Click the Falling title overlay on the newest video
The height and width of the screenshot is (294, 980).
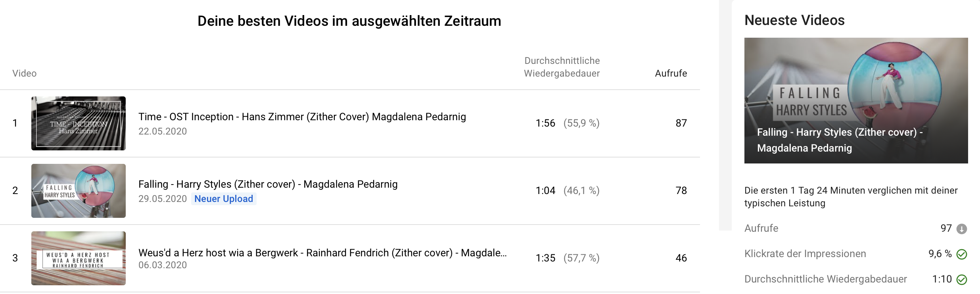[x=839, y=140]
